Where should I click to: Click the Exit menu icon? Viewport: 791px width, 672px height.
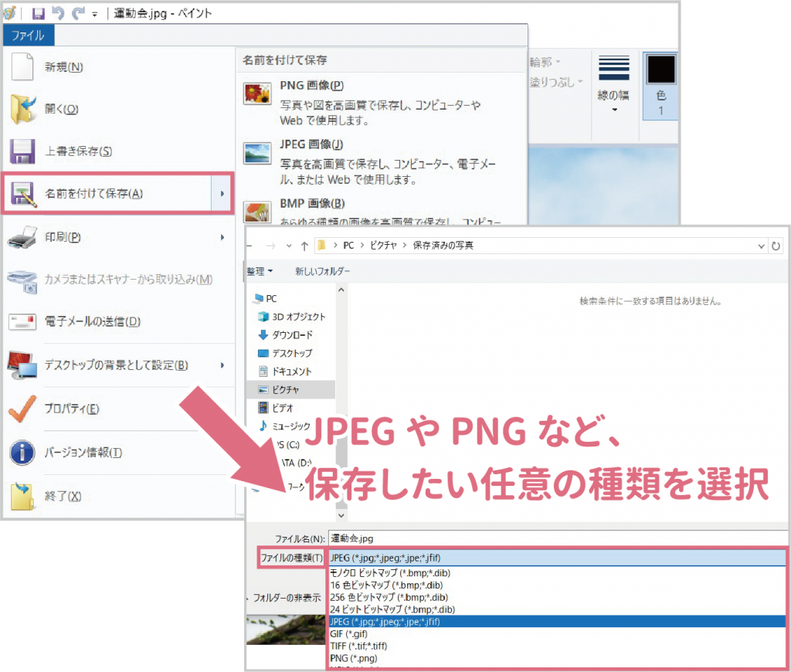(22, 497)
